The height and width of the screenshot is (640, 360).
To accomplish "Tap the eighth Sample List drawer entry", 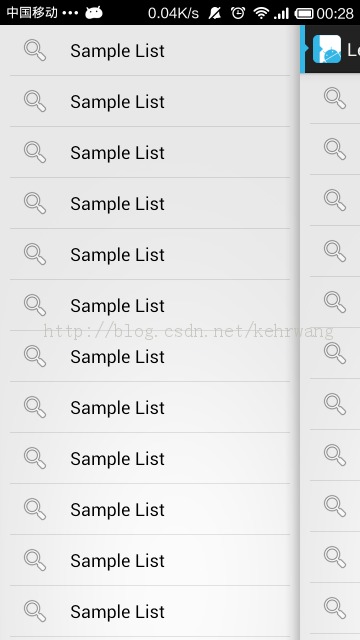I will click(150, 407).
